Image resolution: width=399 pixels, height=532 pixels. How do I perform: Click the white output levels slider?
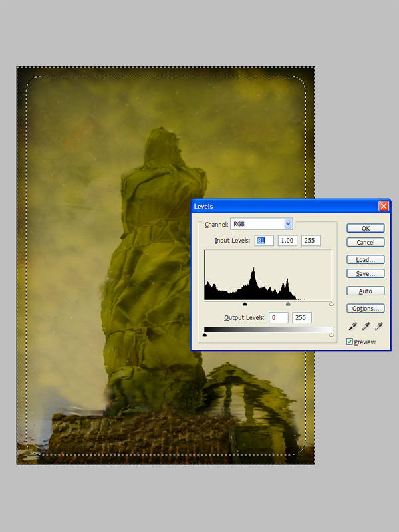(x=331, y=335)
